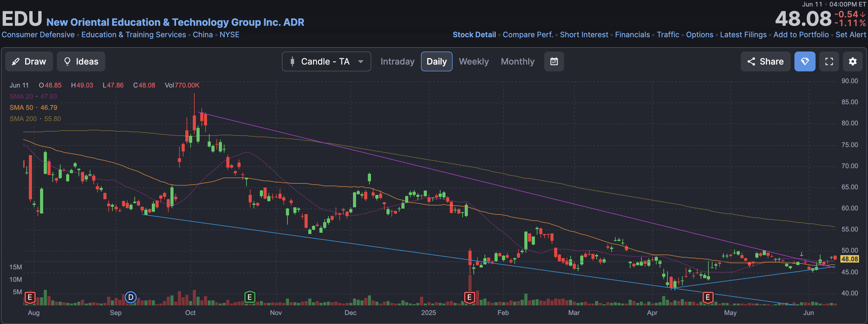This screenshot has width=868, height=324.
Task: Open Traffic link
Action: pos(668,35)
